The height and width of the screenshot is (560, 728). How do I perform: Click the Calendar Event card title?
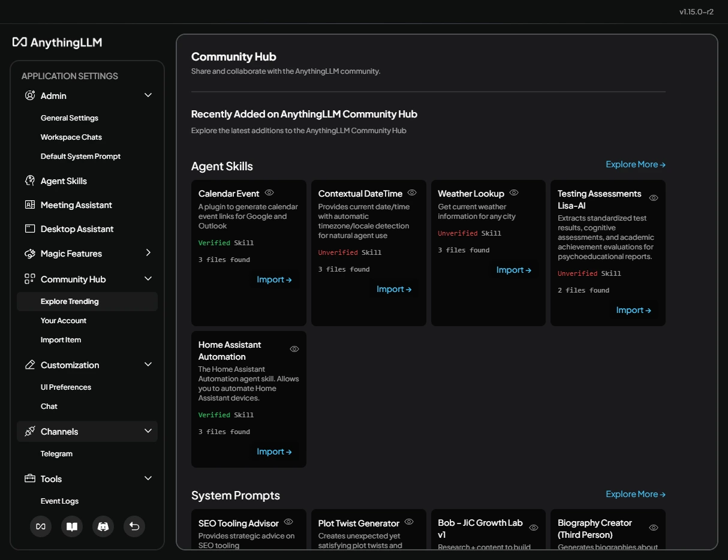click(229, 194)
